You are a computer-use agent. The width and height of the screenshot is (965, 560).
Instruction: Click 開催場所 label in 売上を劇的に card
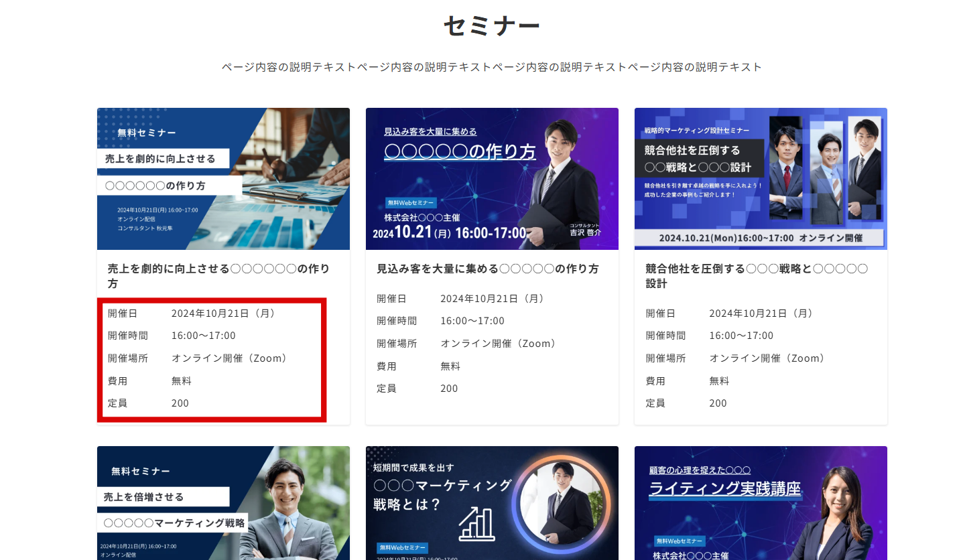point(128,358)
